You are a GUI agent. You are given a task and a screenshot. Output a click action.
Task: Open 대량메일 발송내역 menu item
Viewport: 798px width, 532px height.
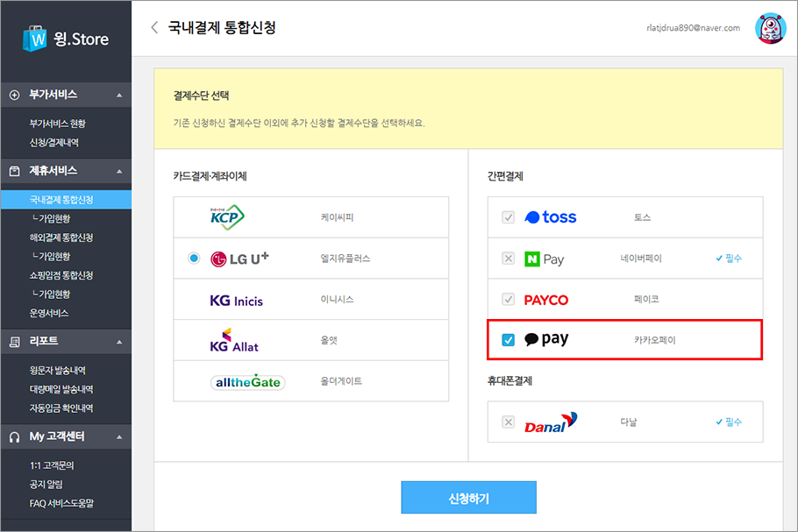[x=61, y=389]
